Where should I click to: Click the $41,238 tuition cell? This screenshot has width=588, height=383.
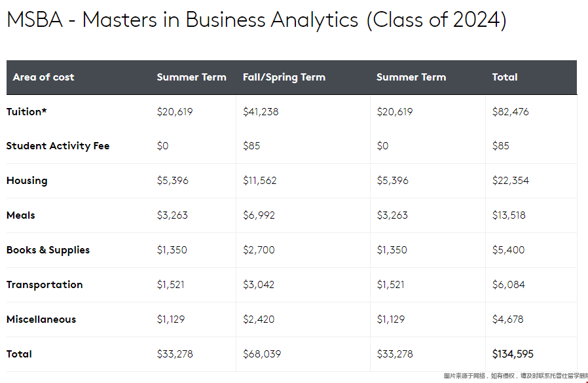(261, 112)
